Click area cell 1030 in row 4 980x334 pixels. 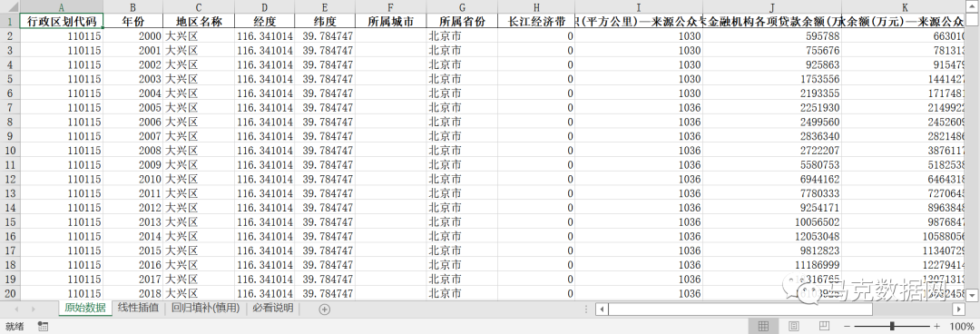639,64
